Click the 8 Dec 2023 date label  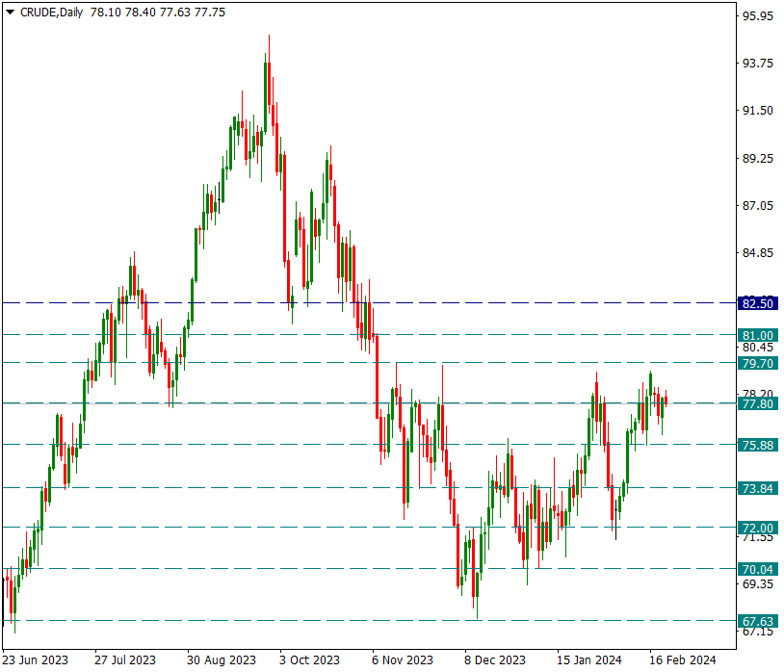coord(495,660)
